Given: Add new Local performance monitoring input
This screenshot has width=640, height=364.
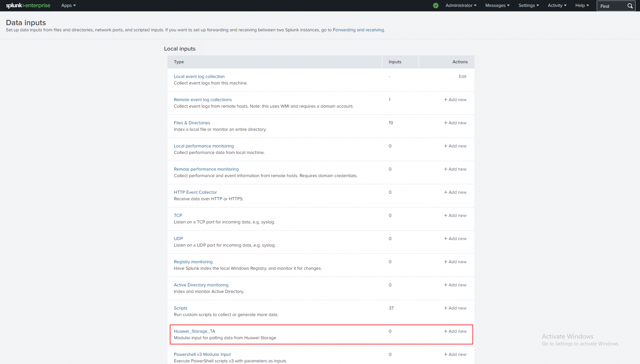Looking at the screenshot, I should (x=455, y=146).
